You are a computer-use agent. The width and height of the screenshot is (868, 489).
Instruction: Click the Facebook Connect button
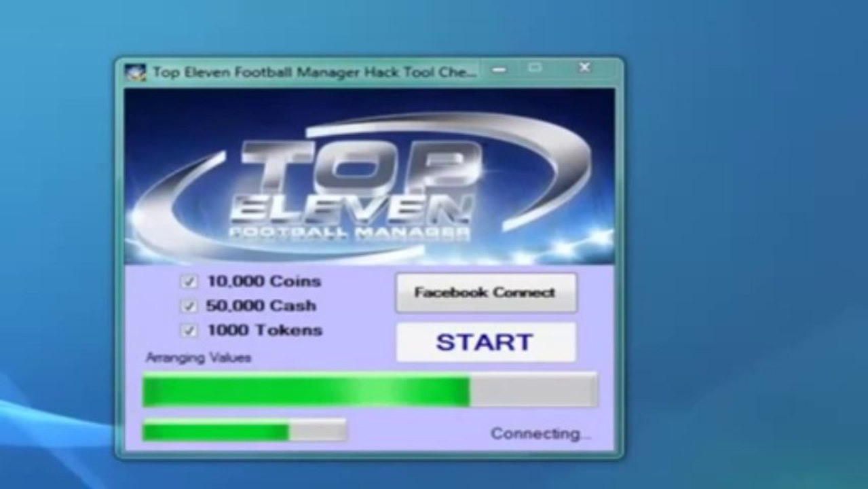(x=486, y=293)
